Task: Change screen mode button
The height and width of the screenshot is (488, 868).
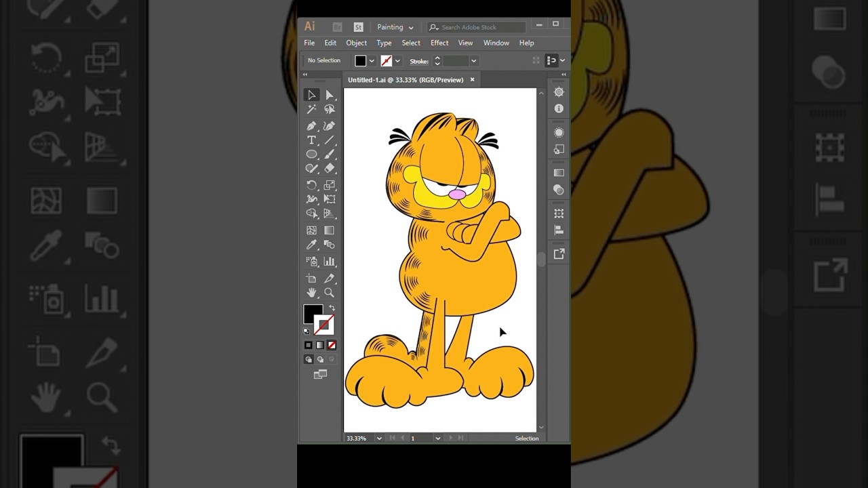Action: [320, 374]
